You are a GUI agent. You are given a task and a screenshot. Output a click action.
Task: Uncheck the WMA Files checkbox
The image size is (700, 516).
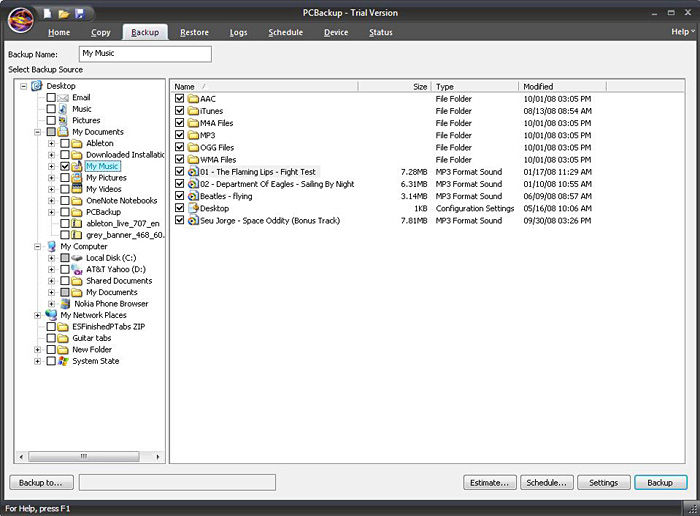pos(179,159)
